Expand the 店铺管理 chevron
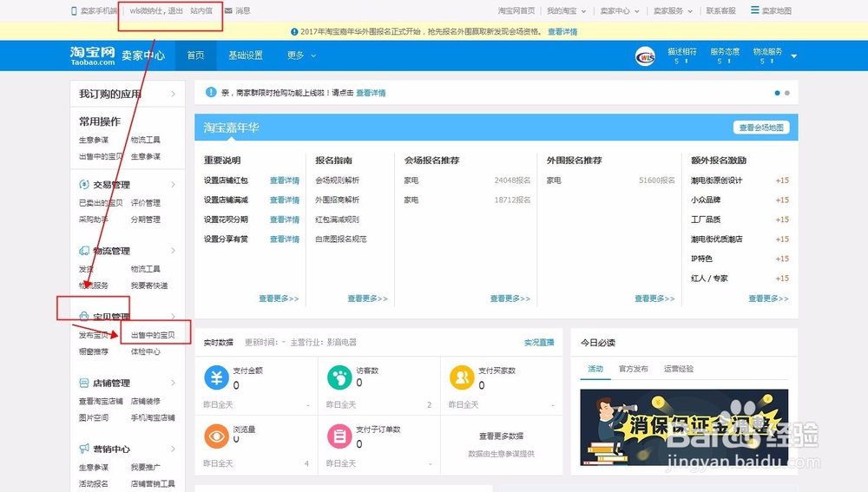This screenshot has width=868, height=492. pyautogui.click(x=174, y=383)
